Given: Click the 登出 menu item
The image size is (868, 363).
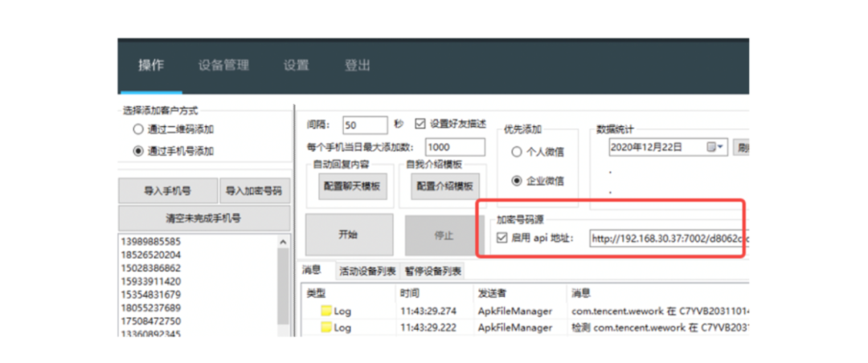Looking at the screenshot, I should pos(357,65).
